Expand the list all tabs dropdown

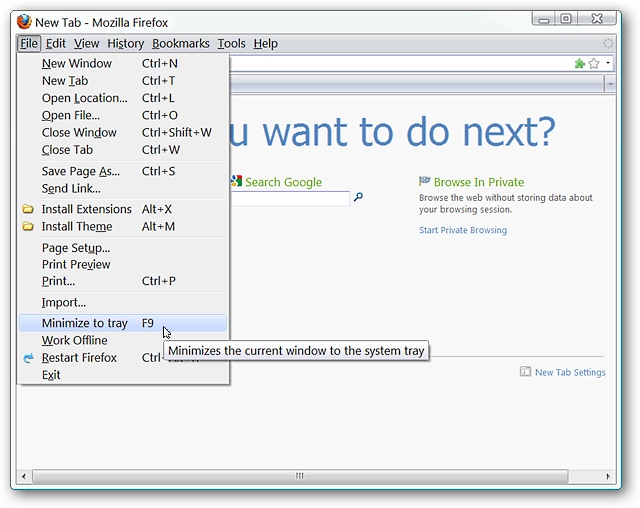click(610, 85)
